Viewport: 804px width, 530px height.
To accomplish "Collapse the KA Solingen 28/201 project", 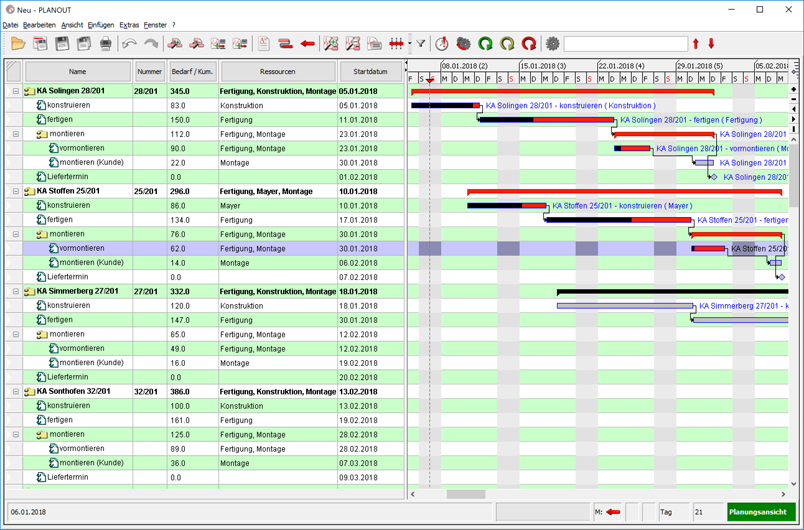I will (15, 91).
